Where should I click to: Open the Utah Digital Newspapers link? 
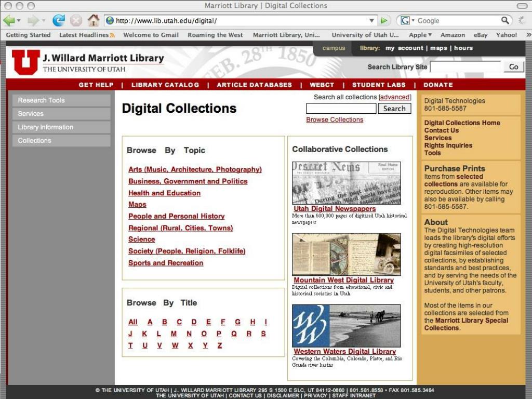[x=335, y=209]
